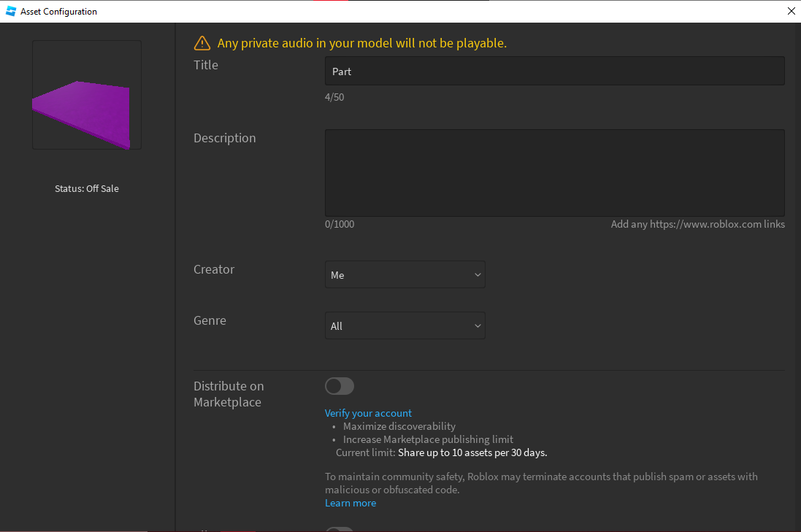The width and height of the screenshot is (801, 532).
Task: Open the "Learn more" link
Action: pos(350,503)
